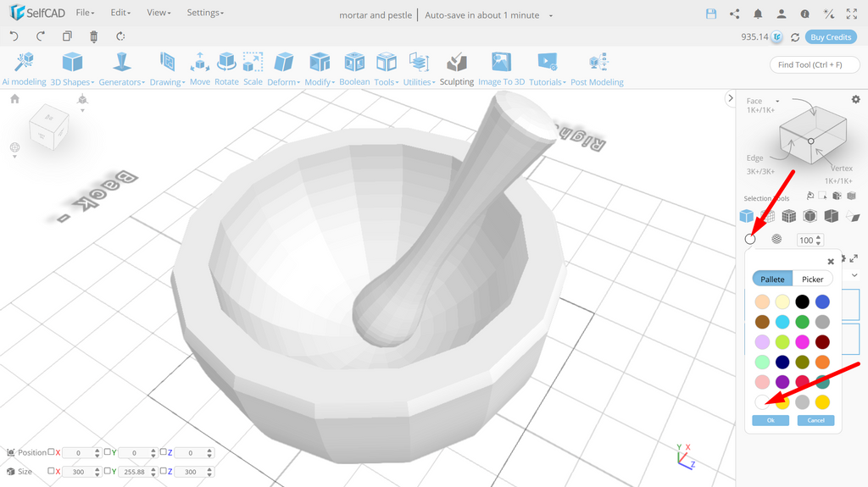Choose the green swatch
868x487 pixels.
802,322
